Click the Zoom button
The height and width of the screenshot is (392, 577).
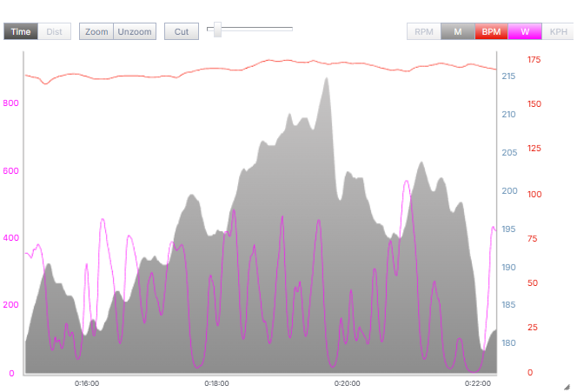coord(96,32)
